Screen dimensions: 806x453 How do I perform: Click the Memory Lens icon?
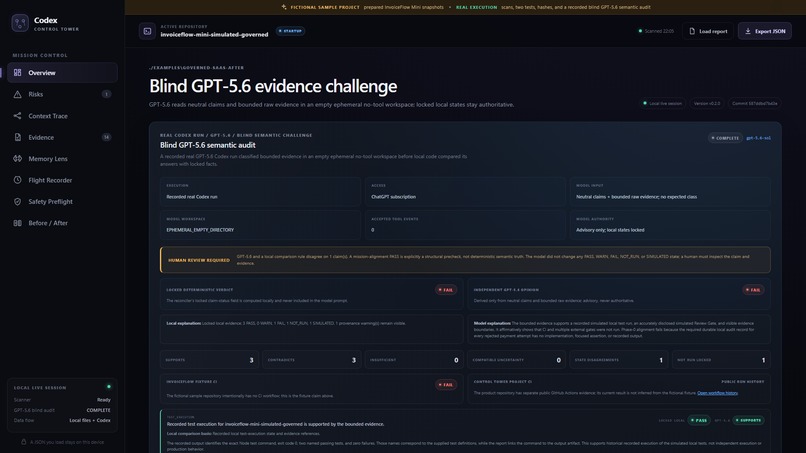click(x=17, y=158)
